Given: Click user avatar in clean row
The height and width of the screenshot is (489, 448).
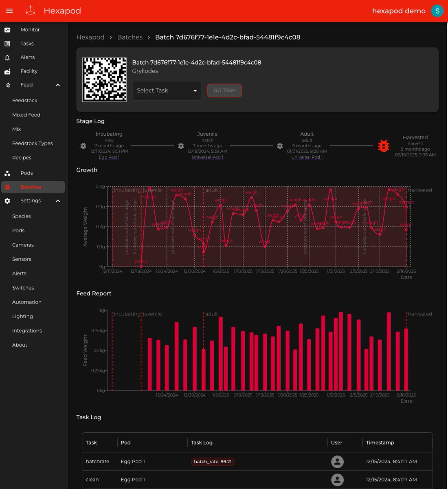Looking at the screenshot, I should [337, 480].
